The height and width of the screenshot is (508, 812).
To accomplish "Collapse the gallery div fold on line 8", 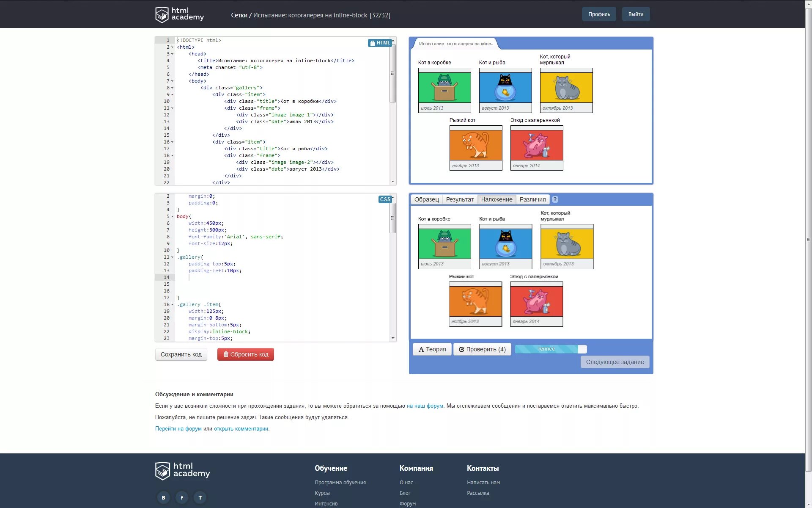I will pyautogui.click(x=172, y=88).
